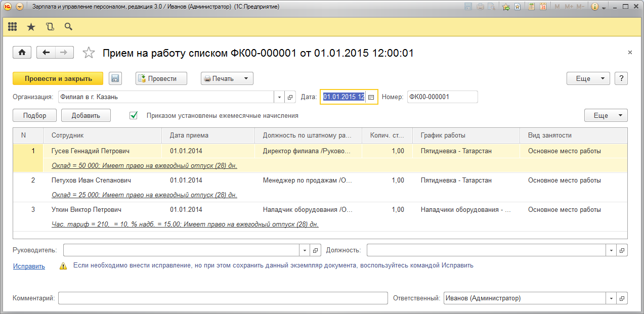644x314 pixels.
Task: Click title bar print preview icon
Action: (491, 7)
